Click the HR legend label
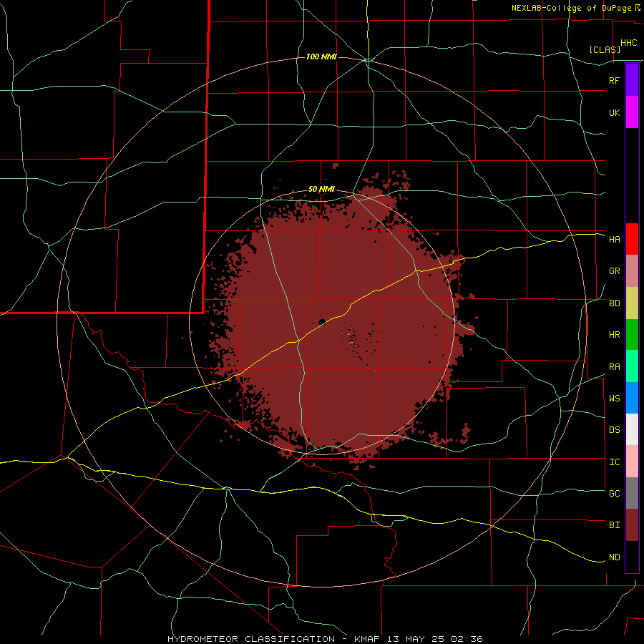The height and width of the screenshot is (644, 644). [614, 335]
